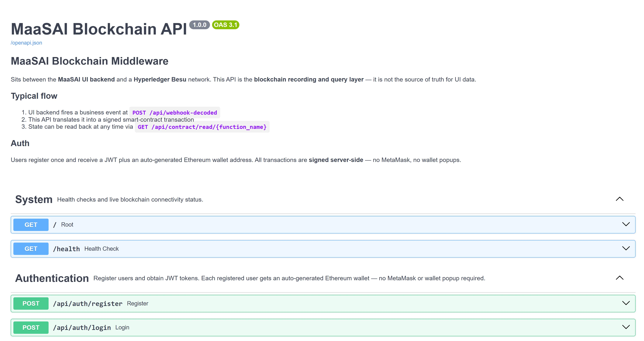Click the GET badge on /health endpoint
The width and height of the screenshot is (644, 341).
31,249
